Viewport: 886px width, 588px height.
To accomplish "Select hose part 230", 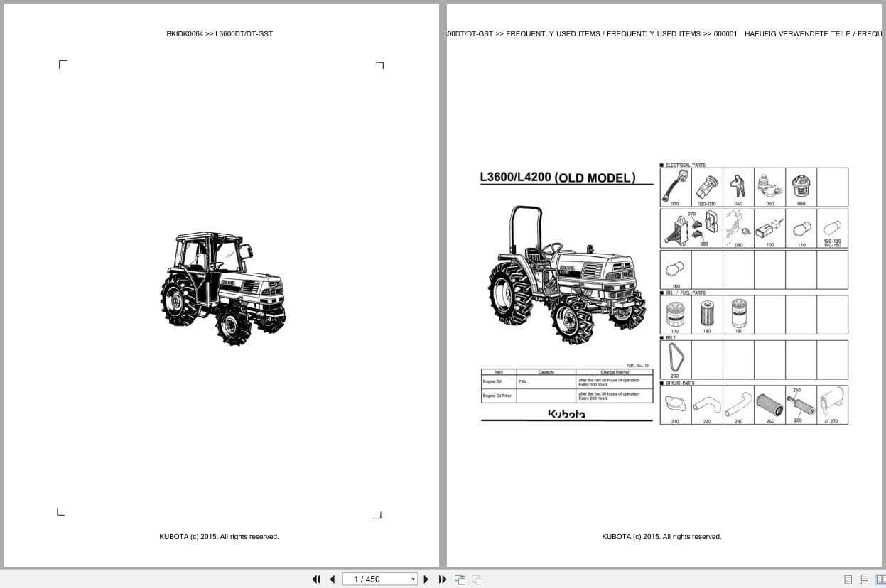I will (738, 405).
